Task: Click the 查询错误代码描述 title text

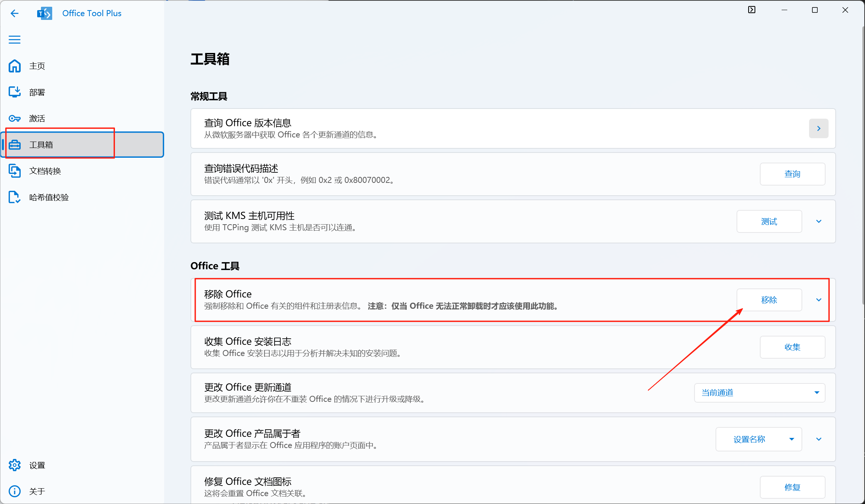Action: pyautogui.click(x=241, y=168)
